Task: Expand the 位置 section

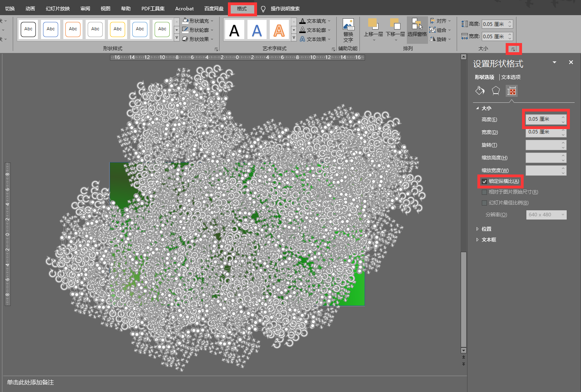Action: coord(486,229)
